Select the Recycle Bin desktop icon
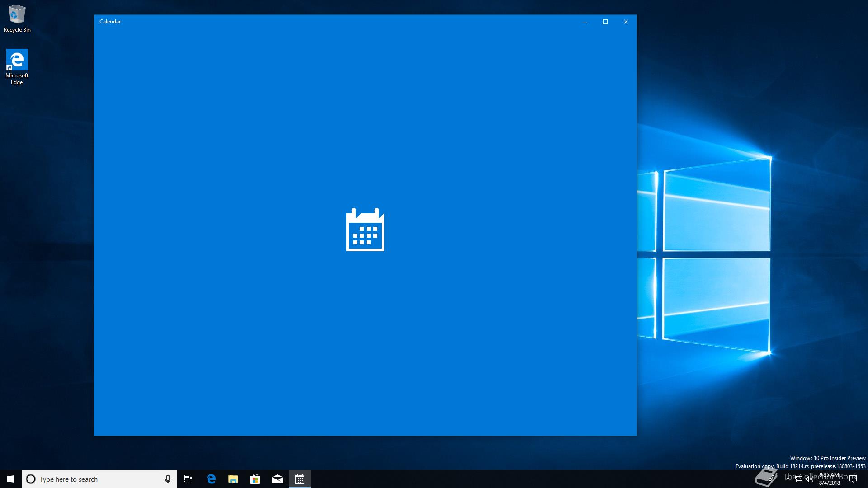The width and height of the screenshot is (868, 488). 17,19
